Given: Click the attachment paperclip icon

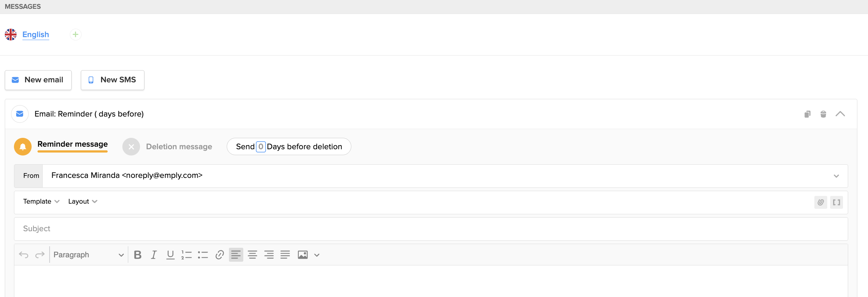Looking at the screenshot, I should click(821, 202).
